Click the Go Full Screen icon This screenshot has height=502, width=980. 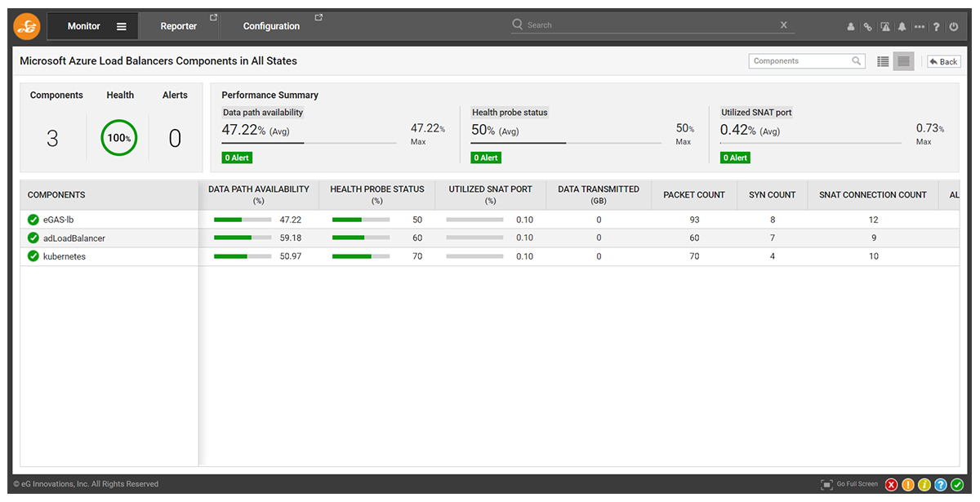(826, 484)
